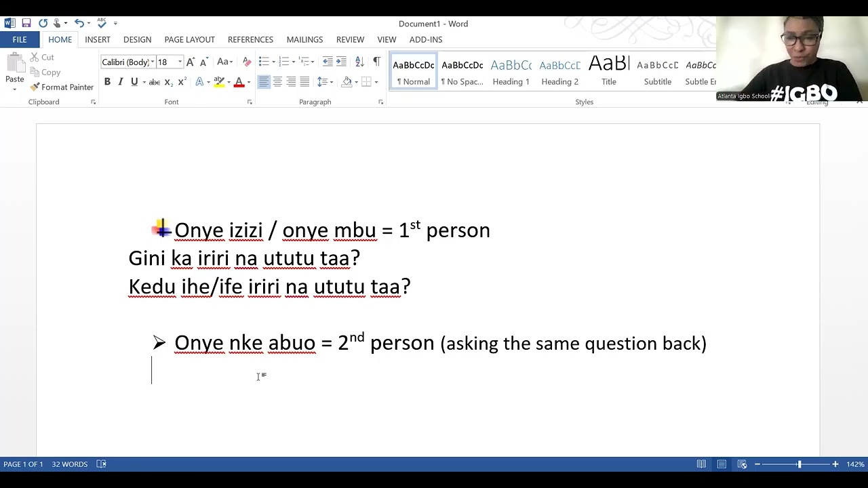Screen dimensions: 868x488
Task: Click the zoom slider handle
Action: pos(800,464)
